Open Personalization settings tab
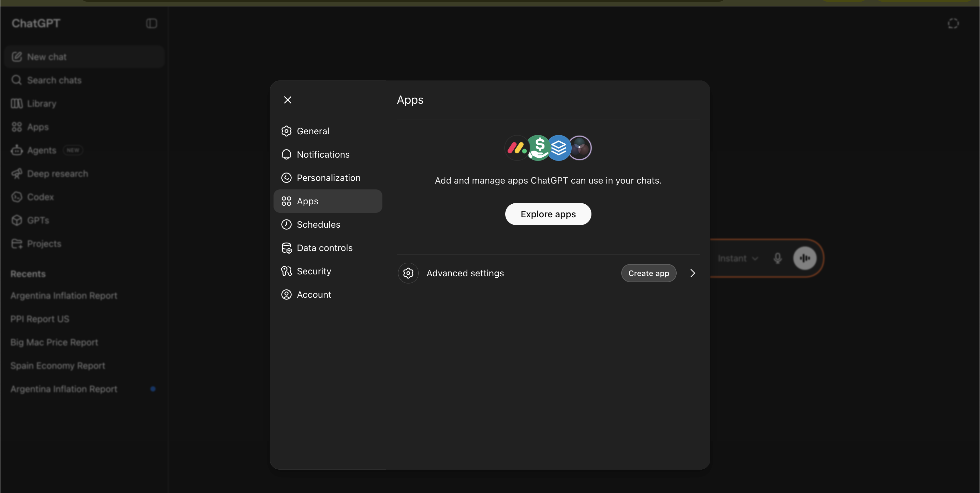This screenshot has height=493, width=980. point(328,178)
